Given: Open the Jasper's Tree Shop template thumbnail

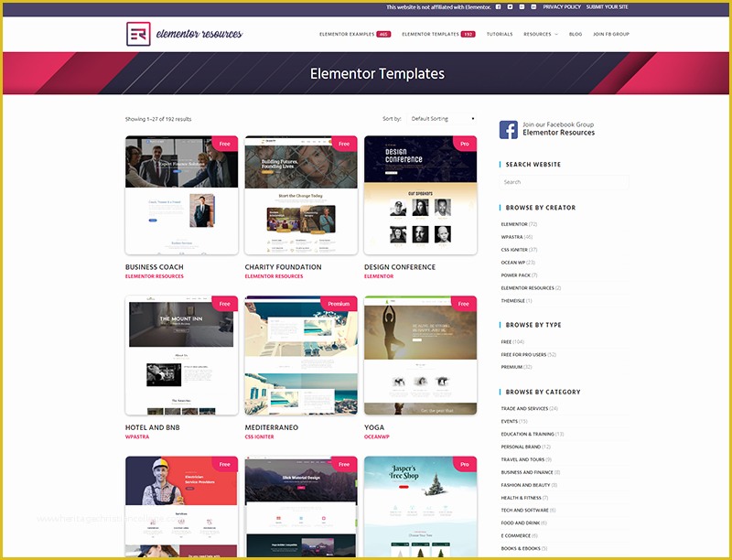Looking at the screenshot, I should [x=420, y=506].
